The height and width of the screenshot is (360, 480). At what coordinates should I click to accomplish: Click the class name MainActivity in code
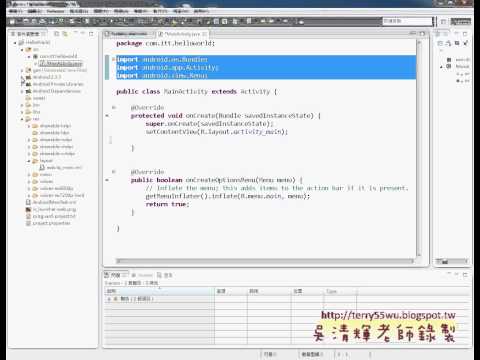[186, 91]
